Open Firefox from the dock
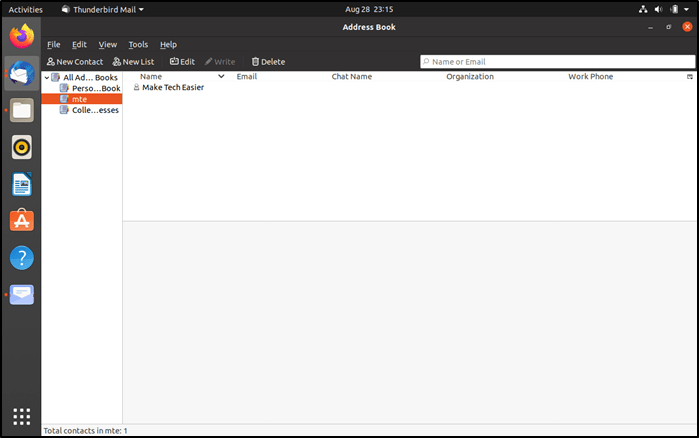The width and height of the screenshot is (699, 438). pyautogui.click(x=22, y=37)
